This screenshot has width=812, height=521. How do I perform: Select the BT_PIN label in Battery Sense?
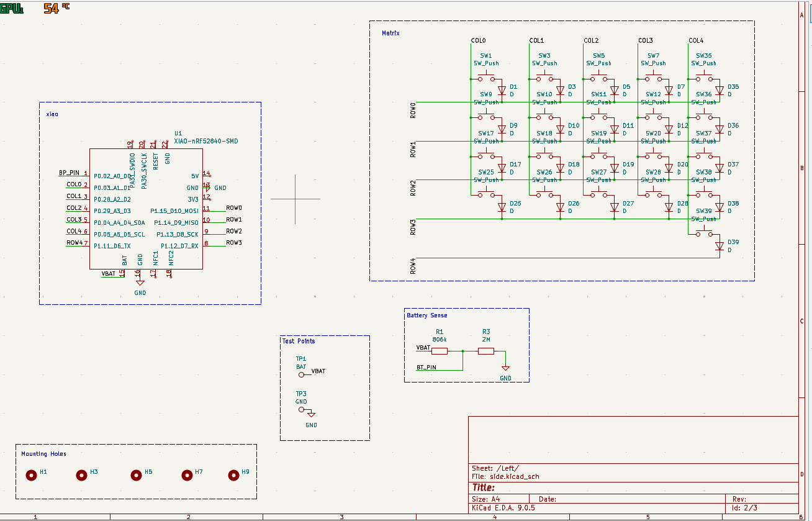(426, 367)
